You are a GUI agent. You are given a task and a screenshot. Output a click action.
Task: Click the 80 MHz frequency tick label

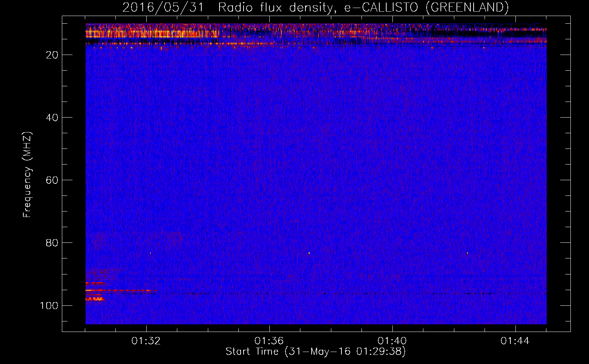(52, 243)
